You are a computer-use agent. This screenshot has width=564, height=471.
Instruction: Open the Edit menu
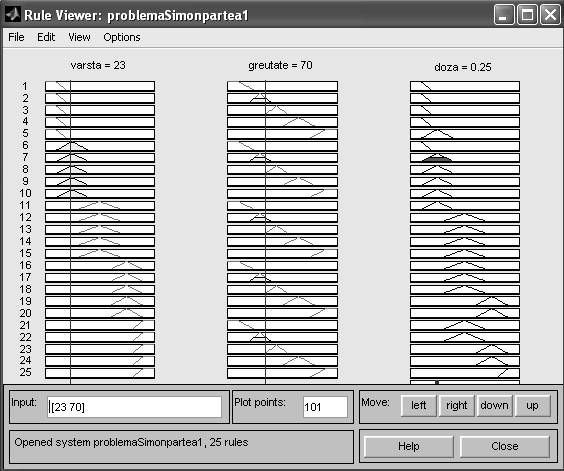[46, 37]
